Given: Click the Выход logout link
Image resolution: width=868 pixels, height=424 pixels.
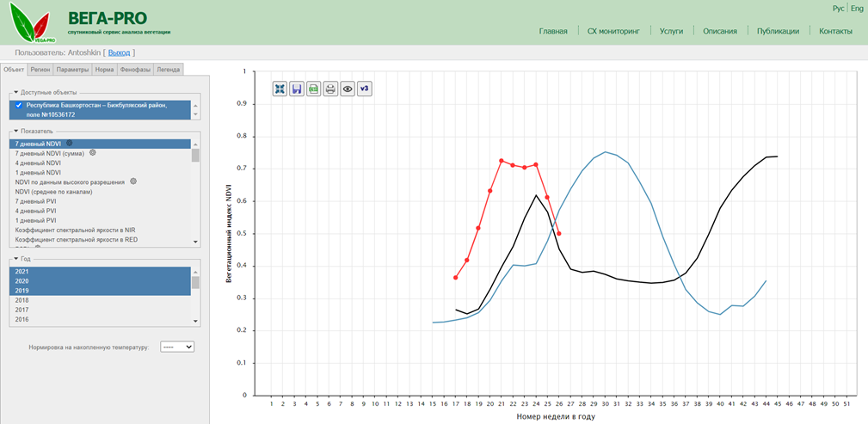Looking at the screenshot, I should pyautogui.click(x=120, y=52).
